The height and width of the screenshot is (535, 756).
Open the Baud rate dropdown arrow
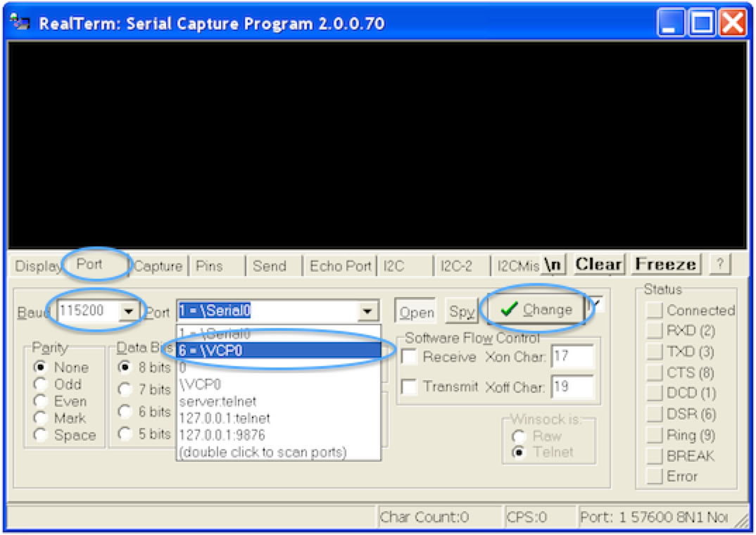pyautogui.click(x=129, y=310)
